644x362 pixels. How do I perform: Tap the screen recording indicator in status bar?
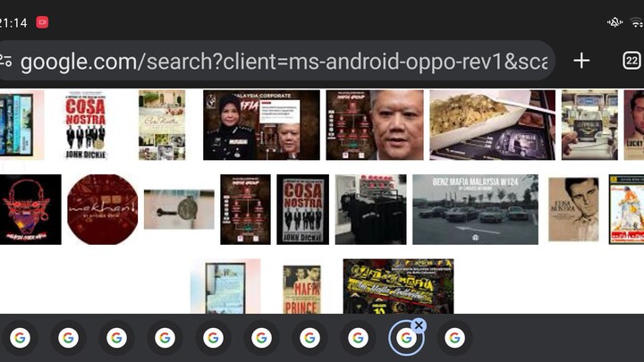coord(42,22)
